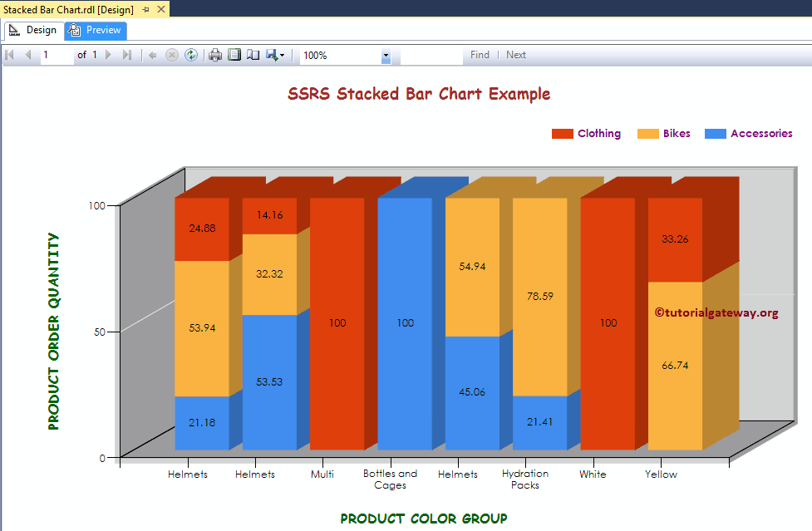
Task: Click the Find link in the toolbar
Action: point(480,55)
